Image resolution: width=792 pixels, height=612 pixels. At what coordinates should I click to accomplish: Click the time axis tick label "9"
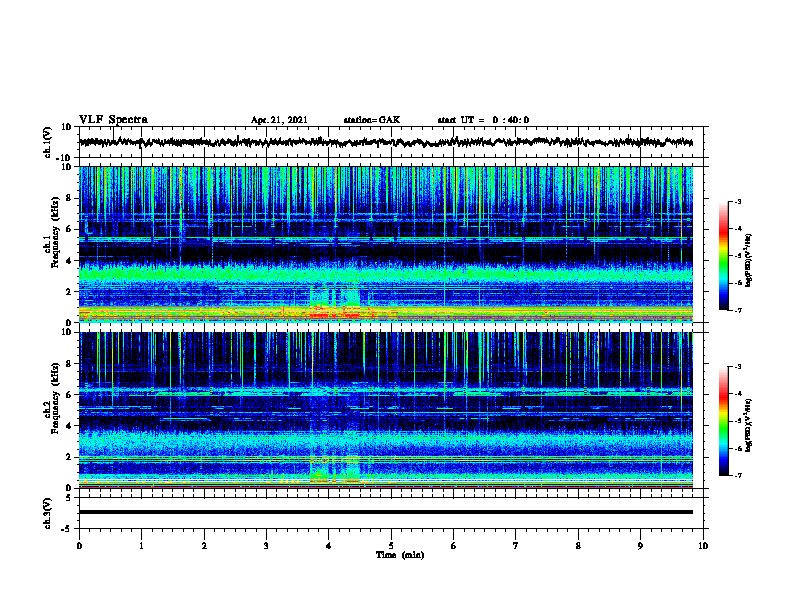pos(640,546)
